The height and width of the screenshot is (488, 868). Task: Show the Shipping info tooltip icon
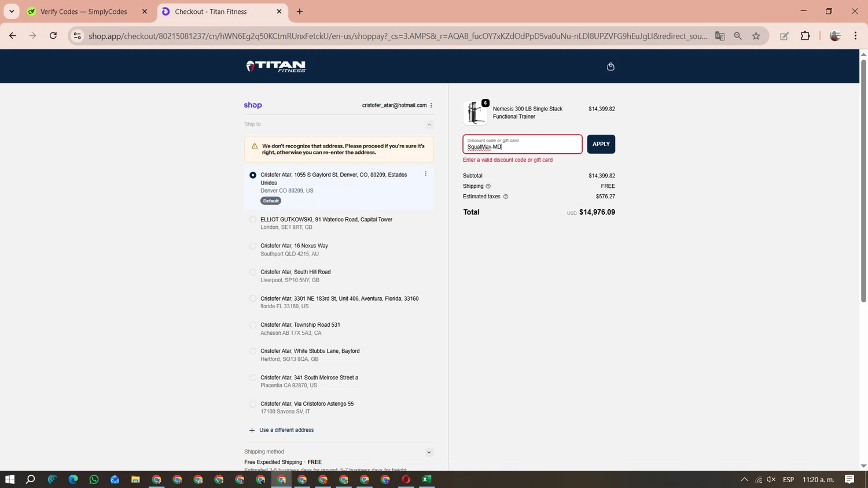[488, 186]
